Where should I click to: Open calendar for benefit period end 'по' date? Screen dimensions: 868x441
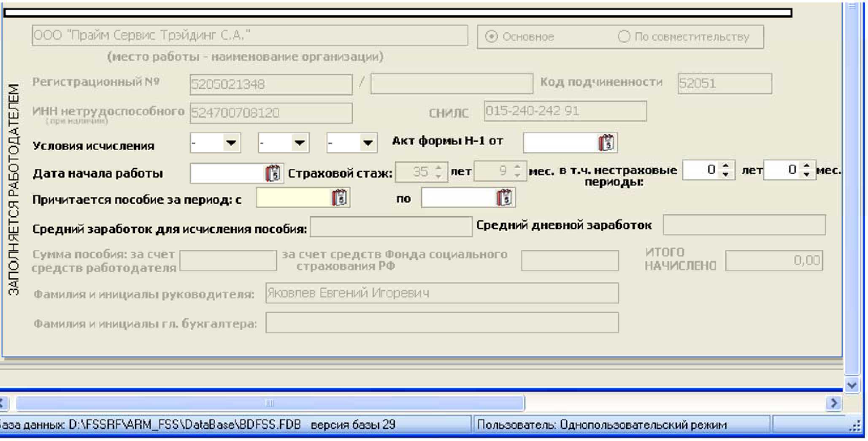(504, 198)
